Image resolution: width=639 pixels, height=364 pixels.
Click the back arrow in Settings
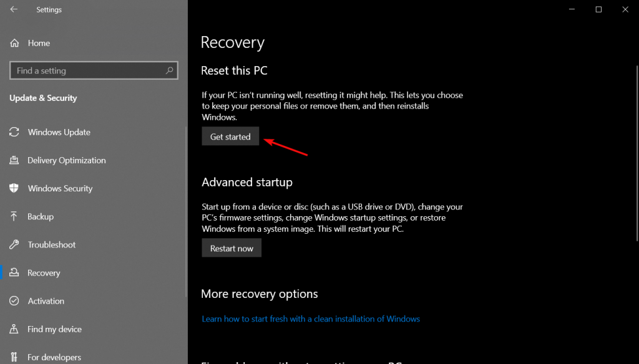(12, 9)
